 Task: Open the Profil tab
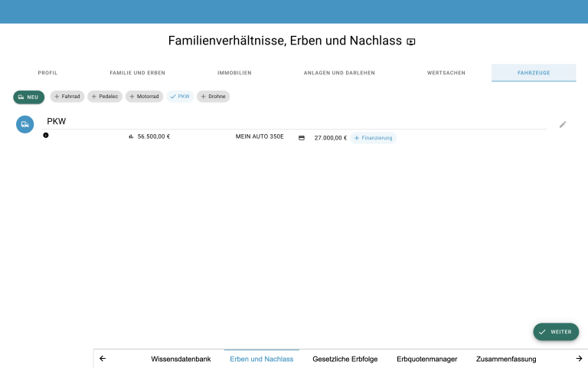[47, 73]
